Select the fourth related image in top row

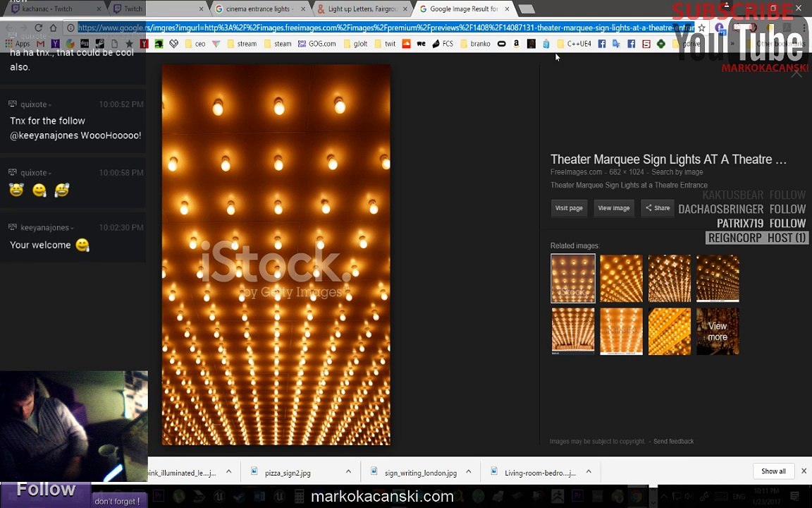pyautogui.click(x=718, y=279)
